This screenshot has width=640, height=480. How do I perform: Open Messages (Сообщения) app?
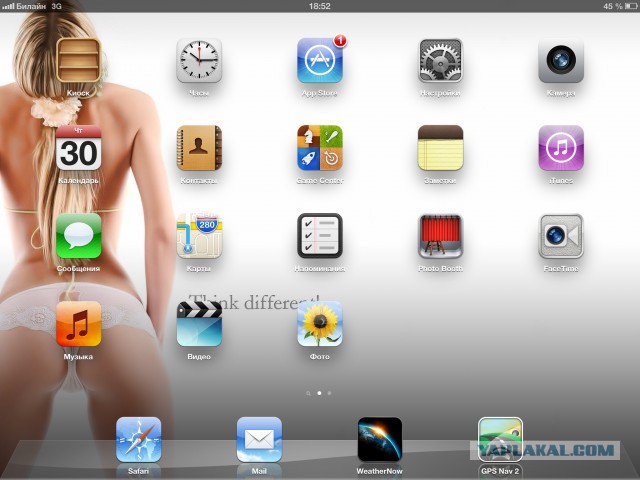coord(78,236)
